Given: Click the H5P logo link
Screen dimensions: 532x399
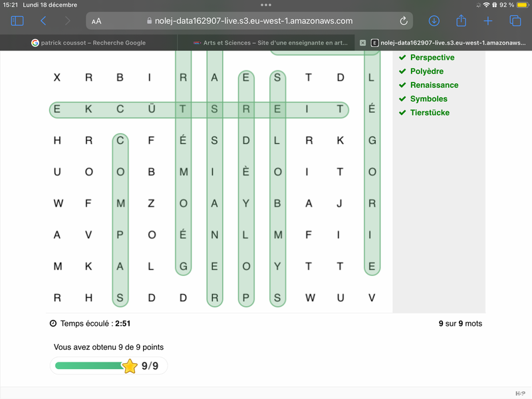Looking at the screenshot, I should [519, 394].
